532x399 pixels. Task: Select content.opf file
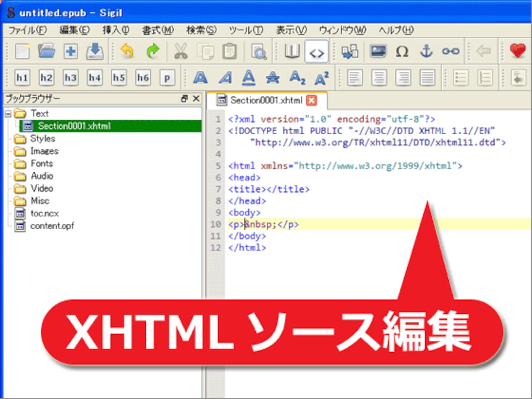(52, 226)
